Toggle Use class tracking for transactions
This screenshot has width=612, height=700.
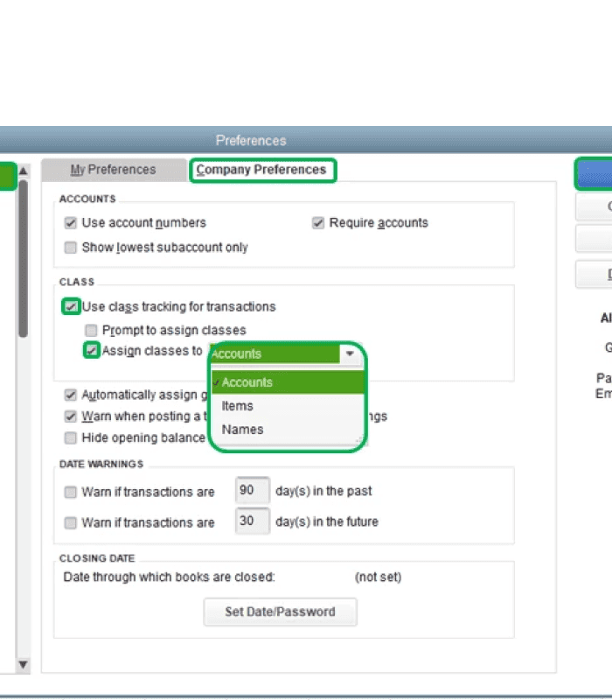(71, 307)
